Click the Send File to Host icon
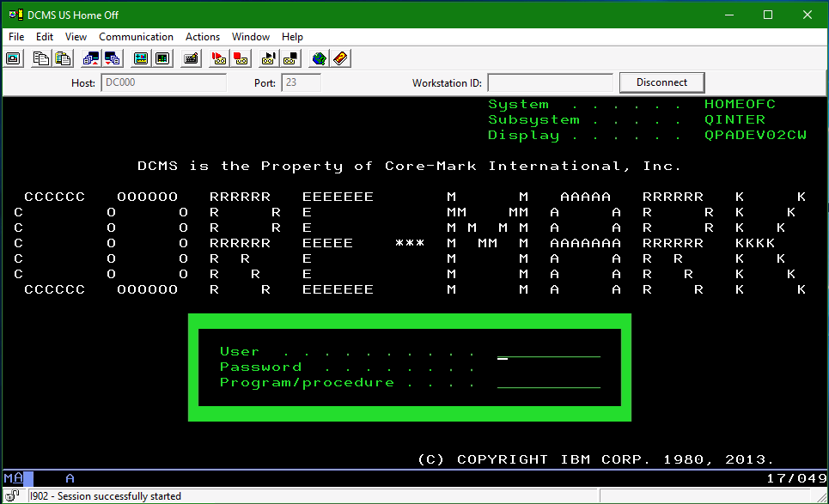 (x=90, y=58)
